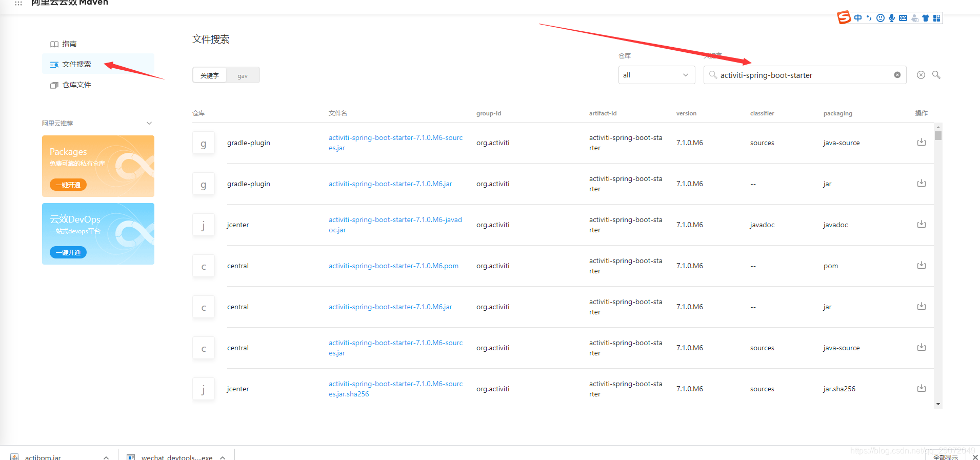Screen dimensions: 980x460
Task: Download gradle-plugin 7.1.0.M6.jar row file
Action: [x=922, y=183]
